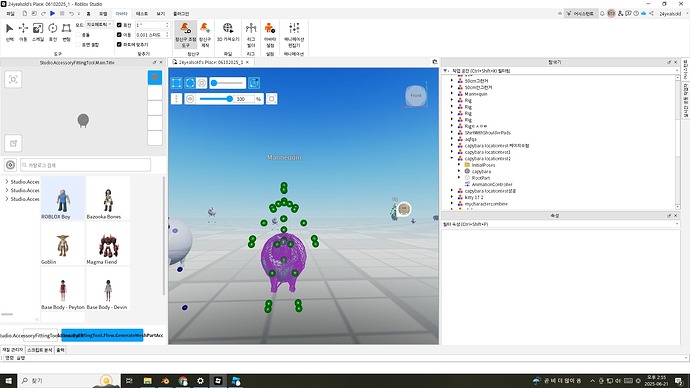Select the Move tool in the ribbon
This screenshot has width=690, height=388.
click(23, 32)
